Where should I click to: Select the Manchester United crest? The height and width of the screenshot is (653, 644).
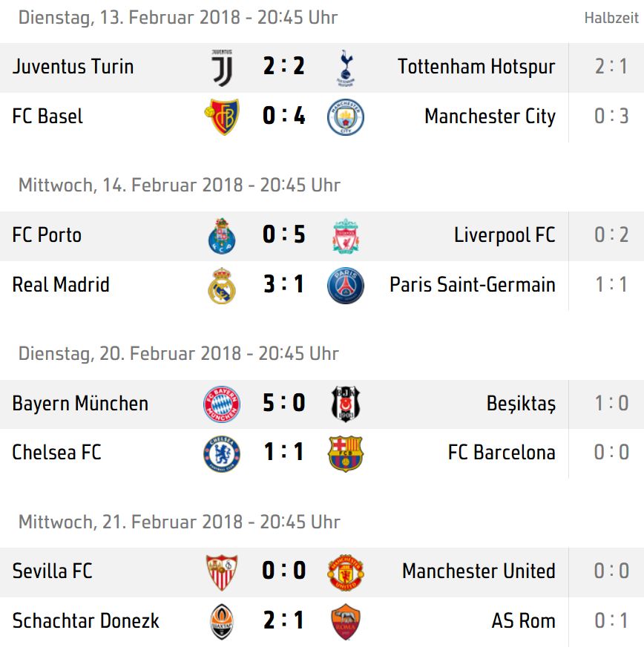(346, 572)
